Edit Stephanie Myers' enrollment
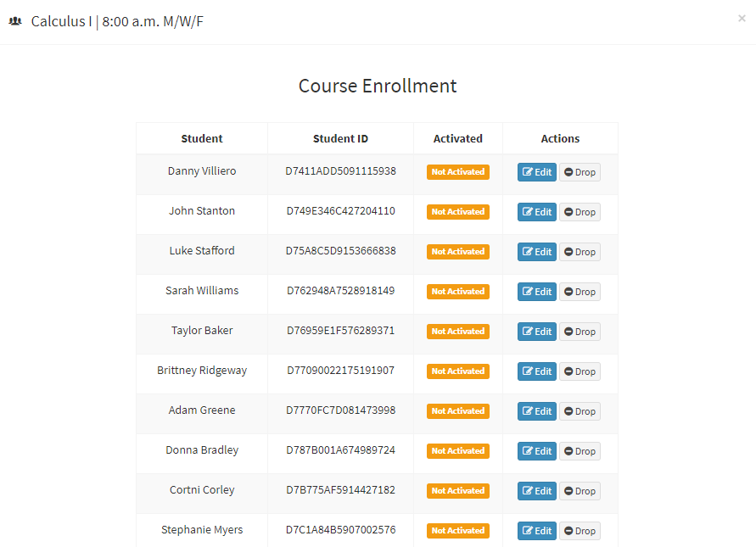The width and height of the screenshot is (756, 547). (537, 531)
